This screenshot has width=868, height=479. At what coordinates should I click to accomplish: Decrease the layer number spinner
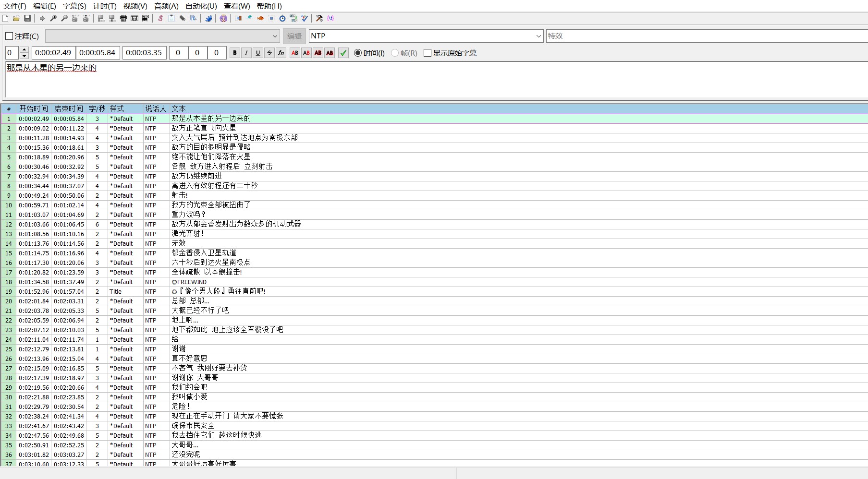(24, 56)
